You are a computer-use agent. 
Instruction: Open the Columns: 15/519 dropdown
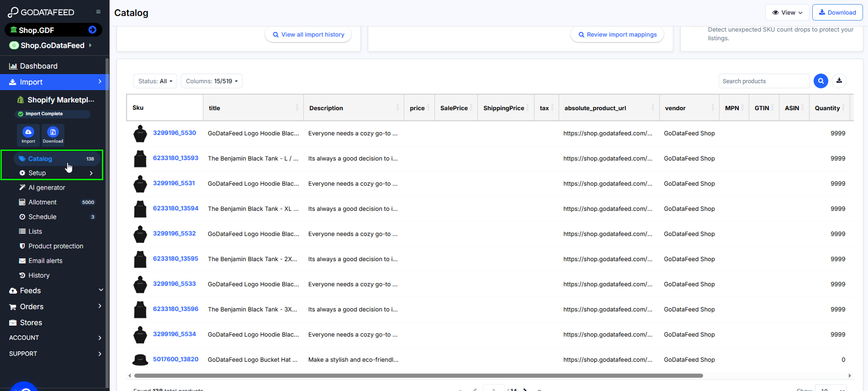[x=212, y=81]
